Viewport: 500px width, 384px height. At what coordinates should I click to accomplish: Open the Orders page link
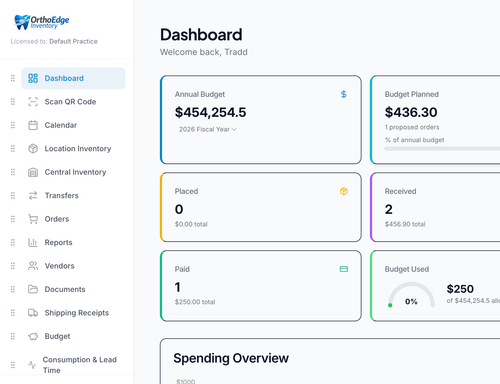click(73, 219)
